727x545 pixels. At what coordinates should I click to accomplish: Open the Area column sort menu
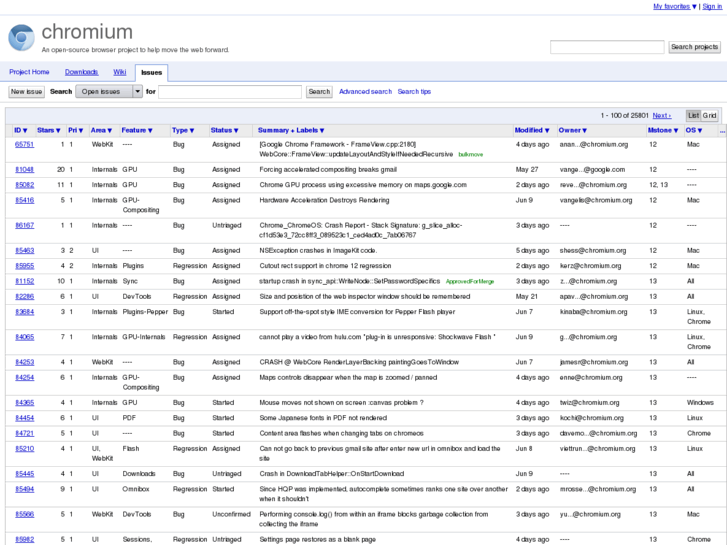(102, 130)
